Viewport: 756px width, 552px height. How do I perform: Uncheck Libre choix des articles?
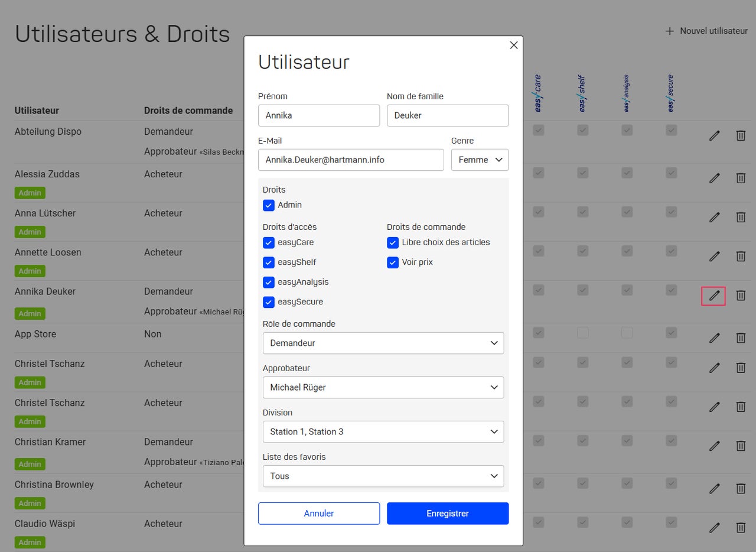[x=393, y=242]
